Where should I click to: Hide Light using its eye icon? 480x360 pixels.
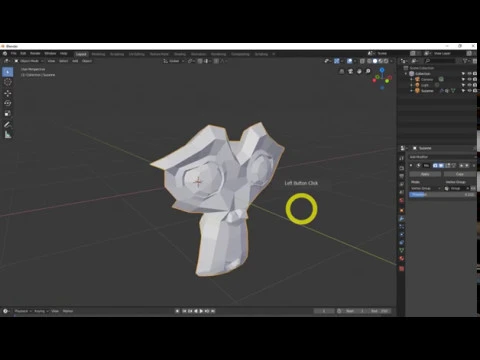click(469, 85)
